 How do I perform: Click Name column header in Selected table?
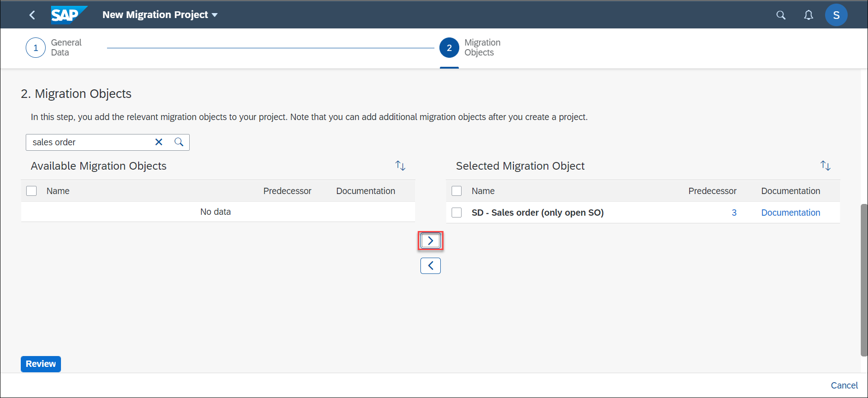tap(483, 191)
